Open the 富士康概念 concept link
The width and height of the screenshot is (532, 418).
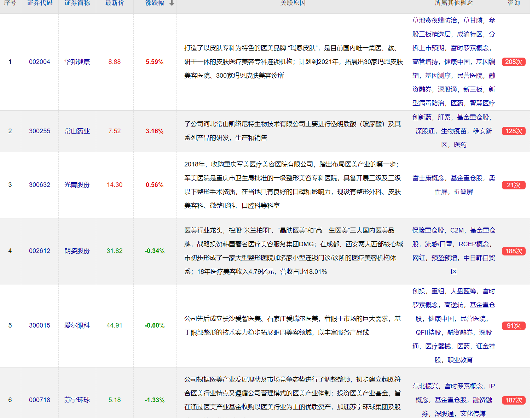point(428,178)
